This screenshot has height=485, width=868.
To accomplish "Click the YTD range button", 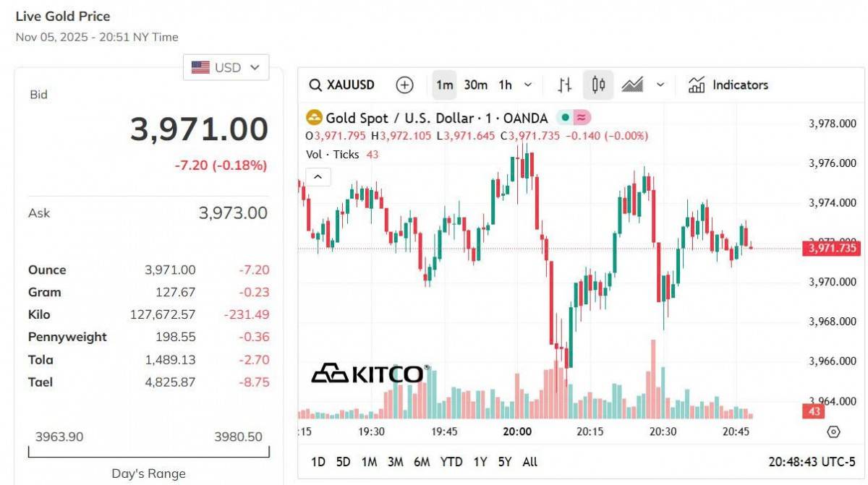I will [x=452, y=461].
